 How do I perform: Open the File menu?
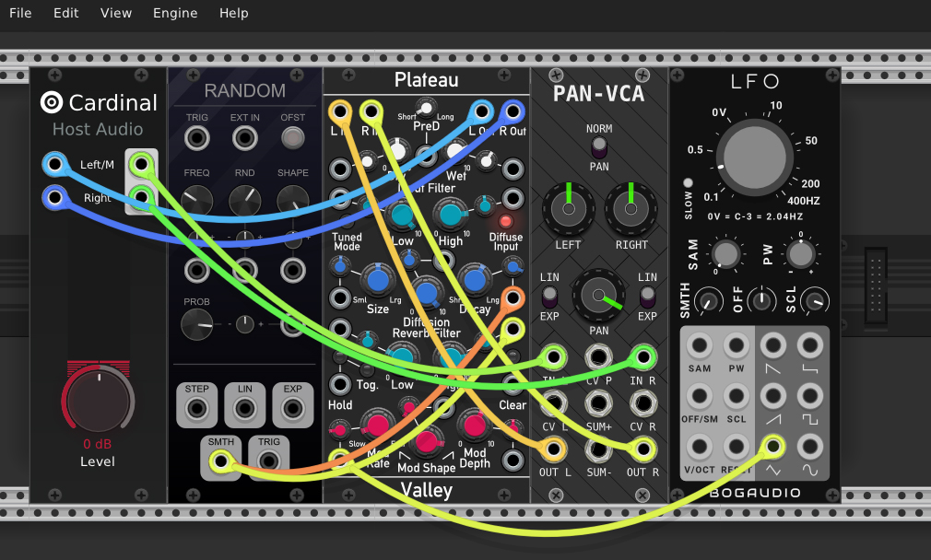tap(20, 13)
